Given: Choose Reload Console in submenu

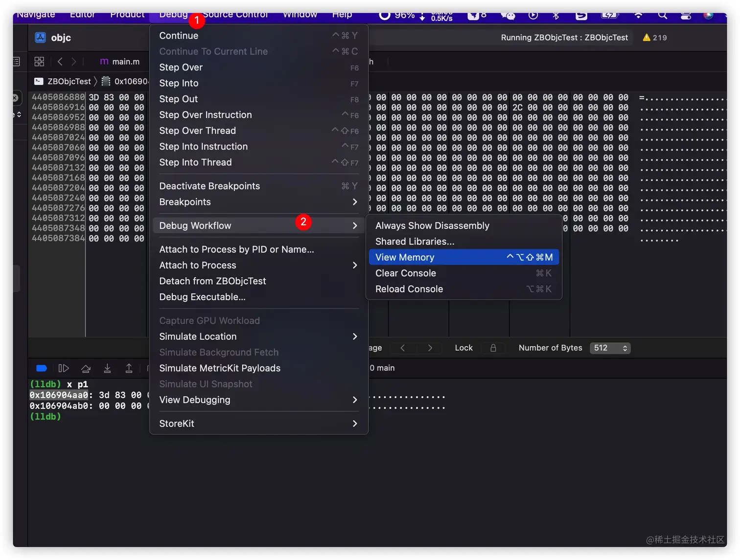Looking at the screenshot, I should point(464,289).
